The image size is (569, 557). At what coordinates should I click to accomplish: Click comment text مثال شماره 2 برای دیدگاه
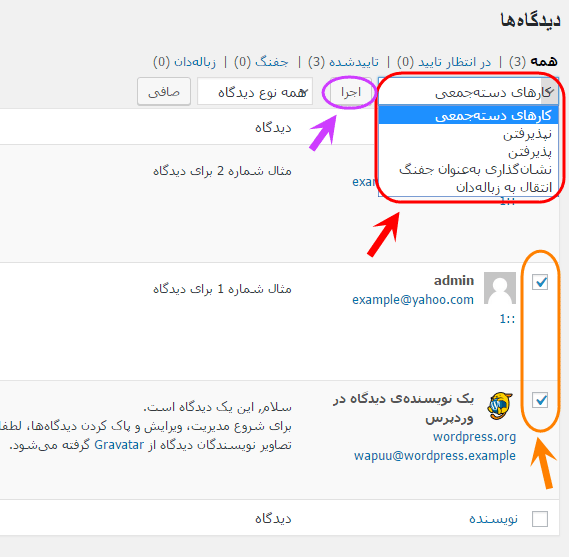pyautogui.click(x=222, y=171)
